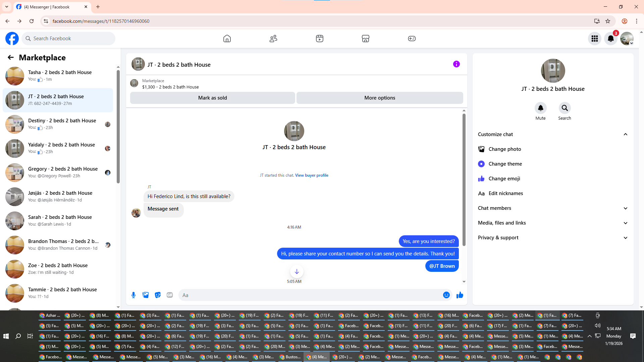The image size is (644, 362).
Task: Expand Privacy & support section
Action: [625, 238]
